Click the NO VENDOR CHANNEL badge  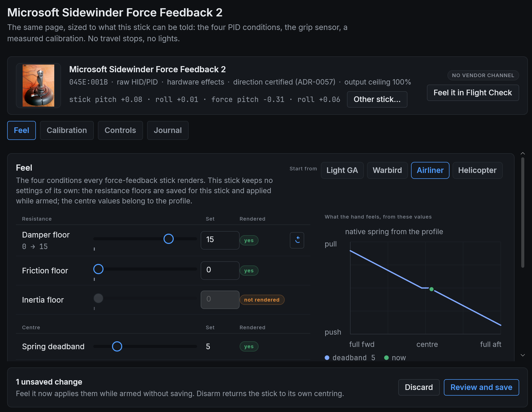[483, 75]
